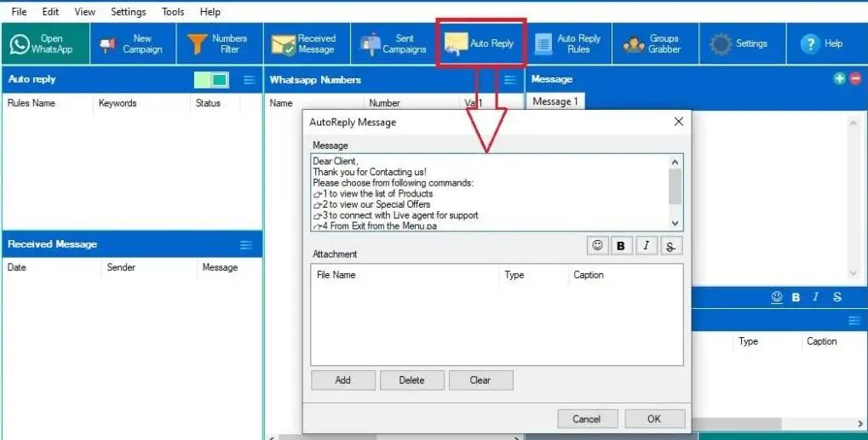Remove message with the red minus icon
Viewport: 868px width, 440px height.
(855, 78)
